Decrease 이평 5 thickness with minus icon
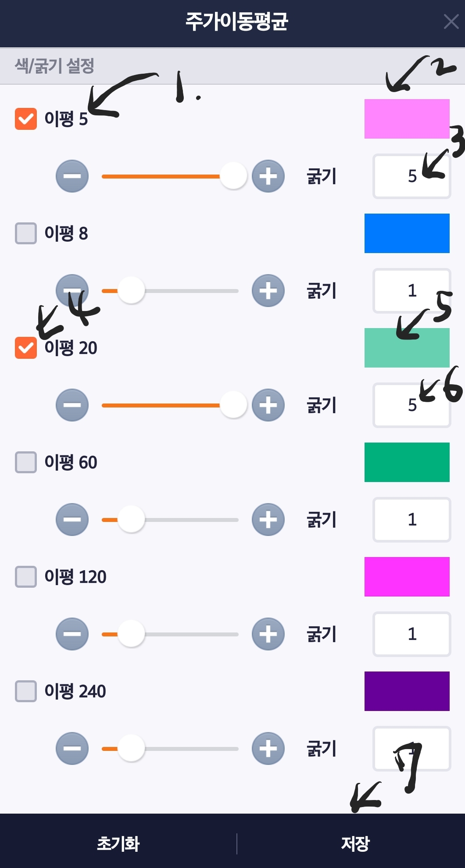This screenshot has height=868, width=465. 72,176
